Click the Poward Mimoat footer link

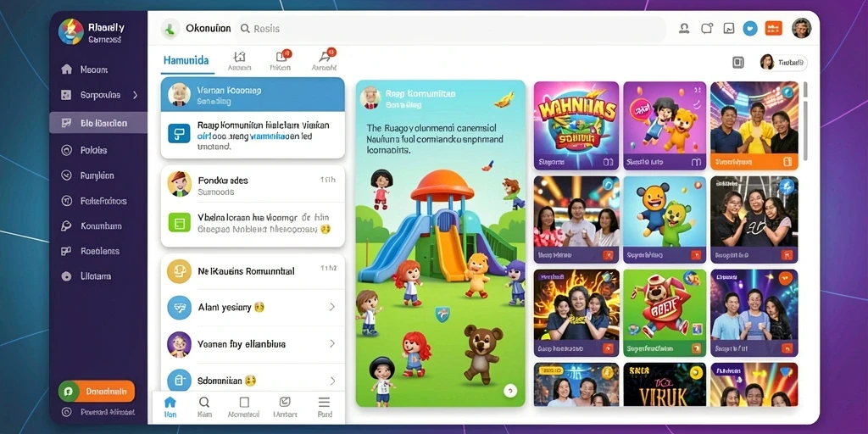click(x=97, y=413)
